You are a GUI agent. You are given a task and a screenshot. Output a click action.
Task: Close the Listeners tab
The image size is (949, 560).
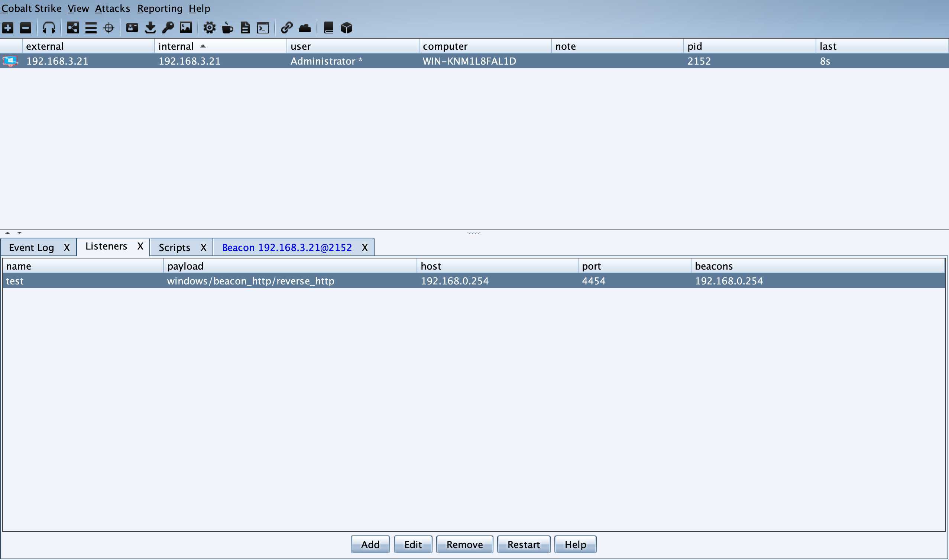[x=140, y=247]
